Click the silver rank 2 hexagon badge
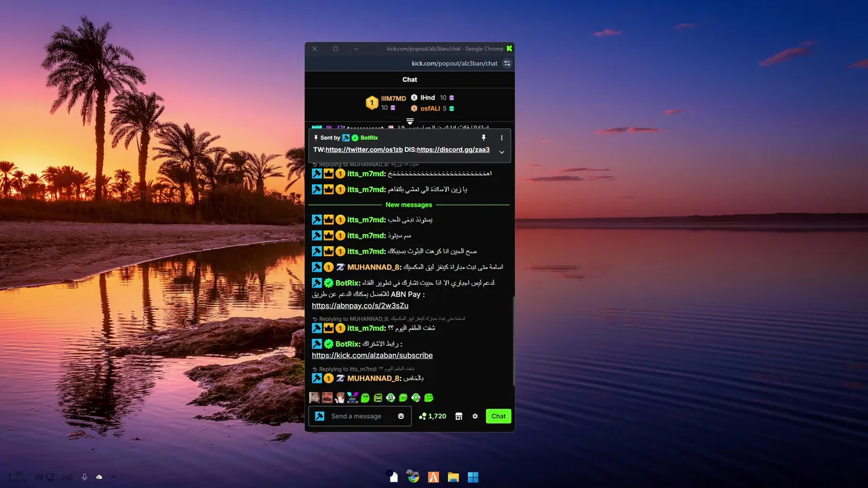The width and height of the screenshot is (868, 488). tap(414, 98)
